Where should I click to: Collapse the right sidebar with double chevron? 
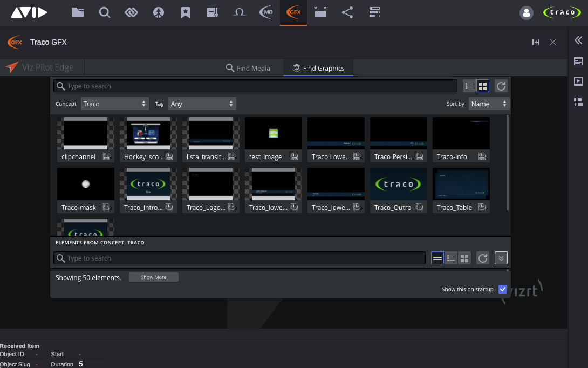578,40
